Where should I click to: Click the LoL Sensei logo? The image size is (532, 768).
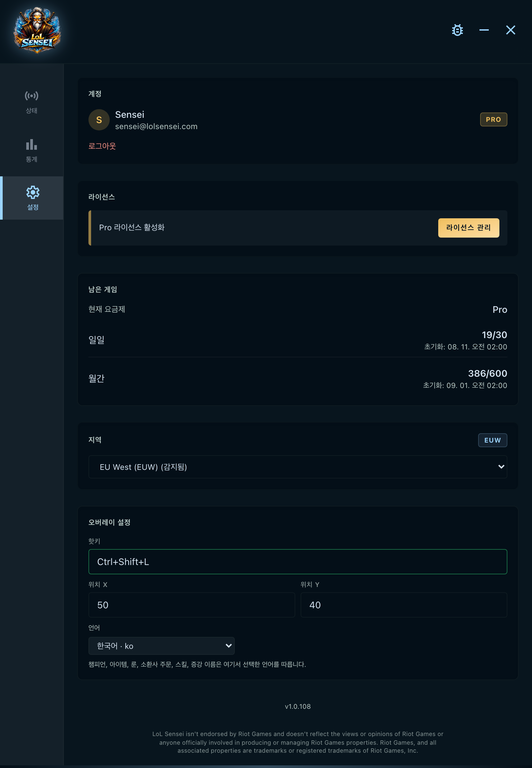37,30
